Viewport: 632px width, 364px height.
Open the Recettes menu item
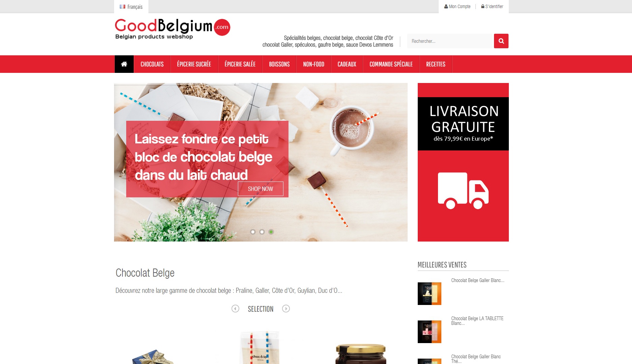pyautogui.click(x=436, y=64)
